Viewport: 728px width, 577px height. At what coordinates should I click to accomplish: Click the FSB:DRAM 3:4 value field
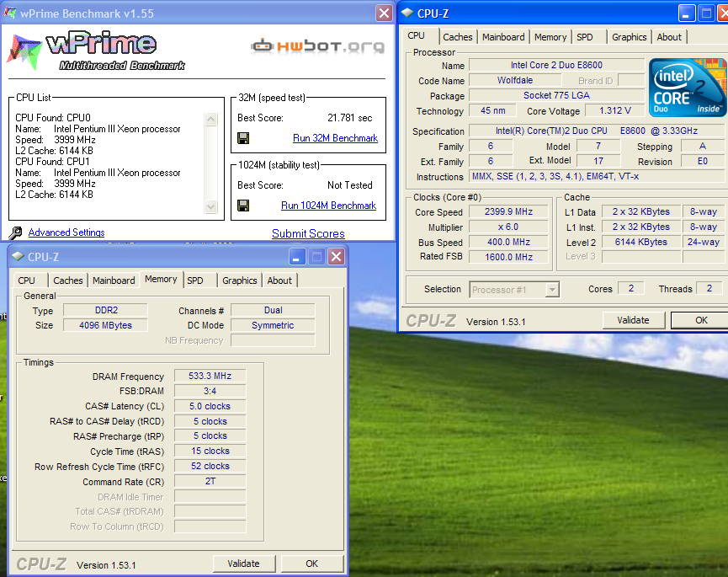click(x=210, y=391)
